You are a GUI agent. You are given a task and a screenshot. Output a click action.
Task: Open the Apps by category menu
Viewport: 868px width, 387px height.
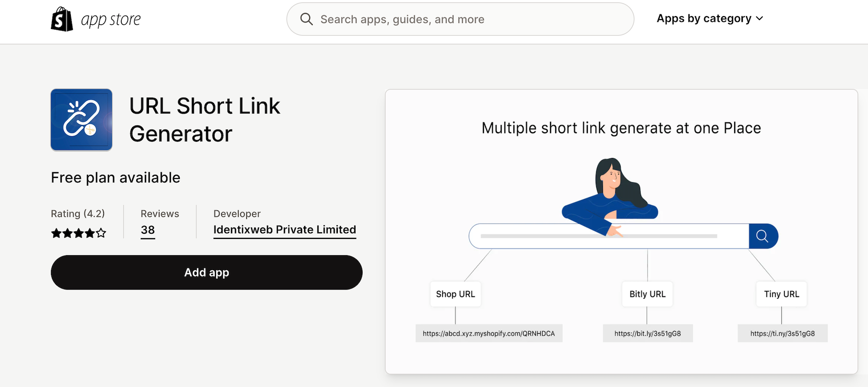(710, 19)
